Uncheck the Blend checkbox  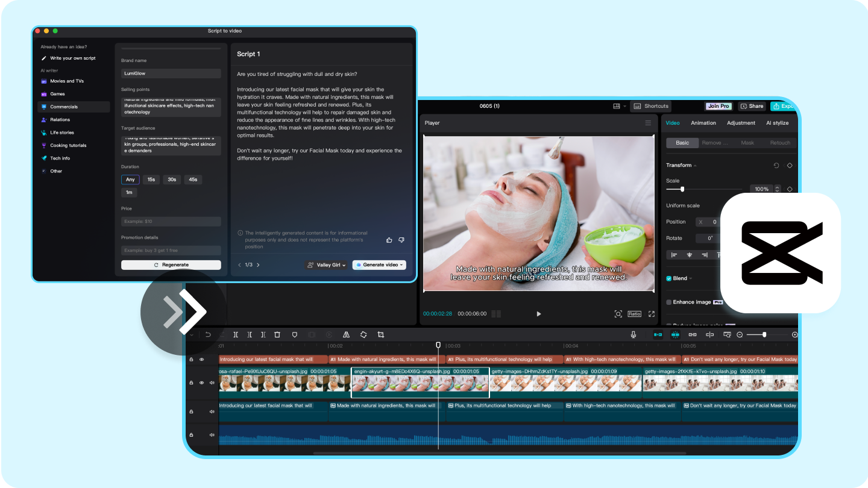pyautogui.click(x=669, y=278)
